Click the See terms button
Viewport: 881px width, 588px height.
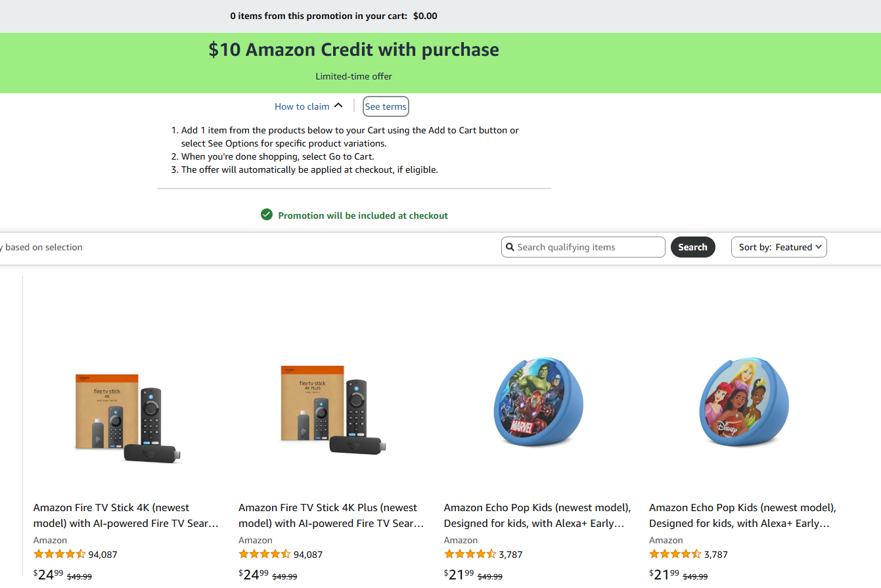[386, 106]
